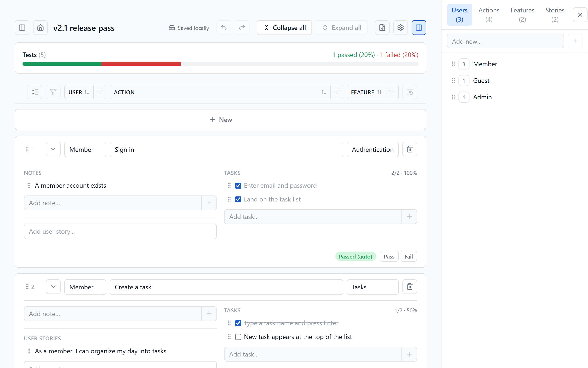Click the checklist toggle icon in header

click(x=35, y=92)
